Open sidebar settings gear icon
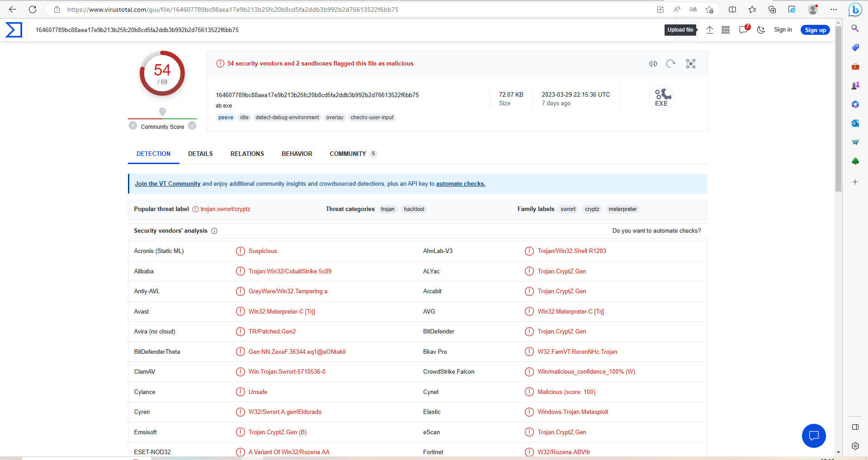This screenshot has height=460, width=868. [x=855, y=446]
